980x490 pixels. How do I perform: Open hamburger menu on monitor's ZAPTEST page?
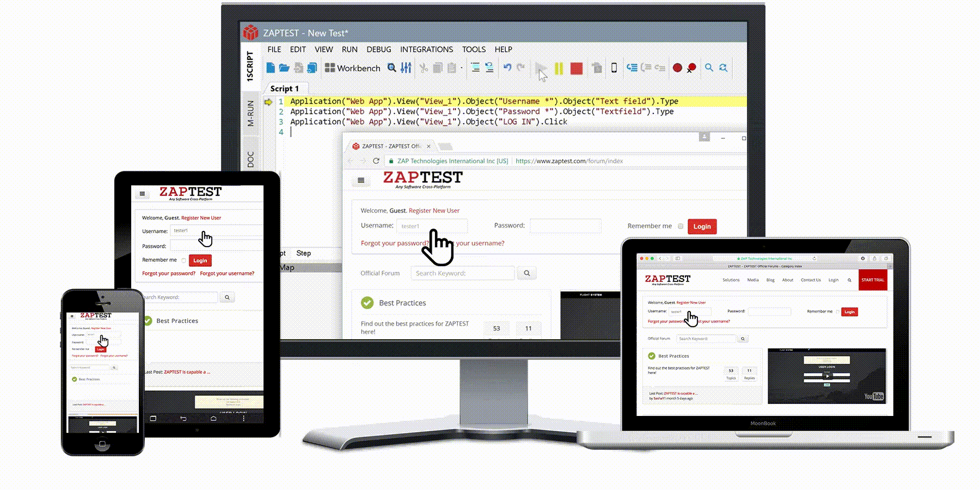click(360, 180)
